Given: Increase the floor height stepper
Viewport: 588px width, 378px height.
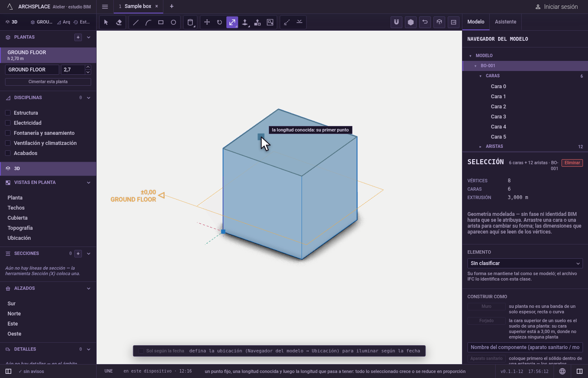Looking at the screenshot, I should 88,67.
